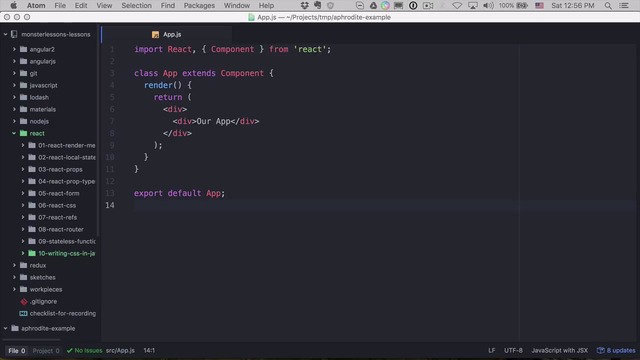Viewport: 640px width, 360px height.
Task: Select the App.js tab
Action: click(167, 35)
